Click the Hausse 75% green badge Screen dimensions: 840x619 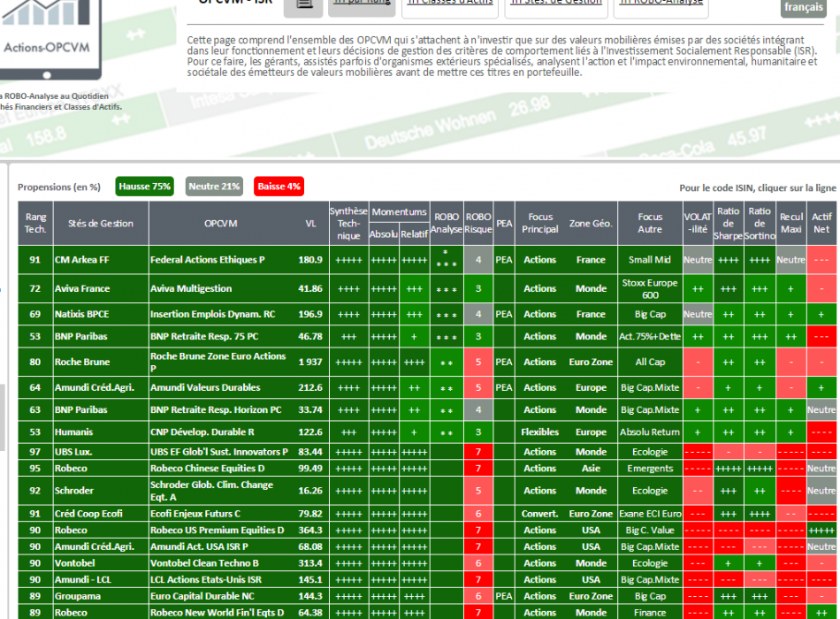pos(145,187)
